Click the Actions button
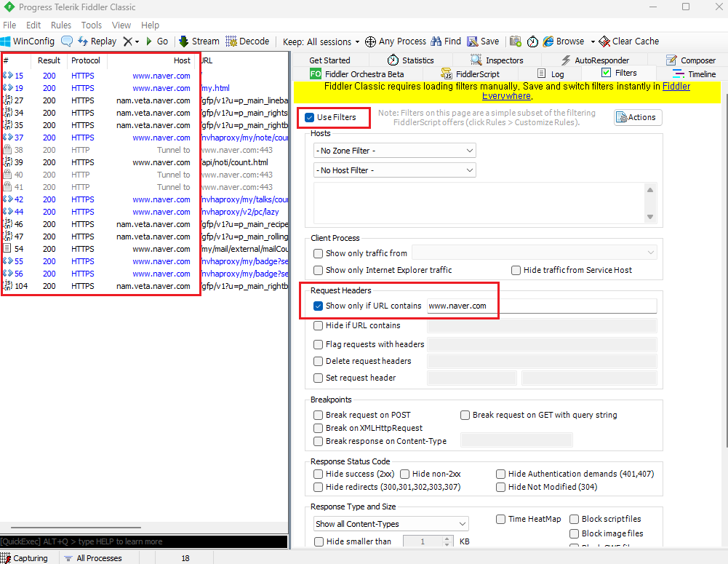 (x=638, y=118)
